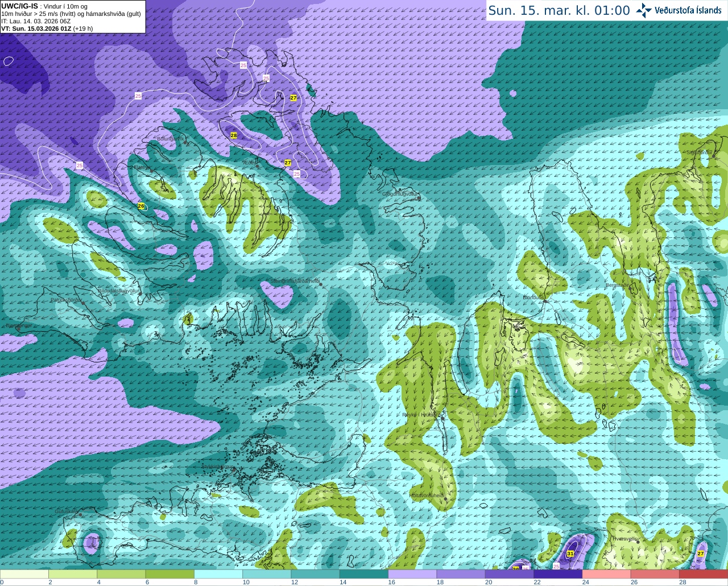The width and height of the screenshot is (728, 586).
Task: Click the Reykir í Hrútafirði station label
Action: pyautogui.click(x=421, y=415)
